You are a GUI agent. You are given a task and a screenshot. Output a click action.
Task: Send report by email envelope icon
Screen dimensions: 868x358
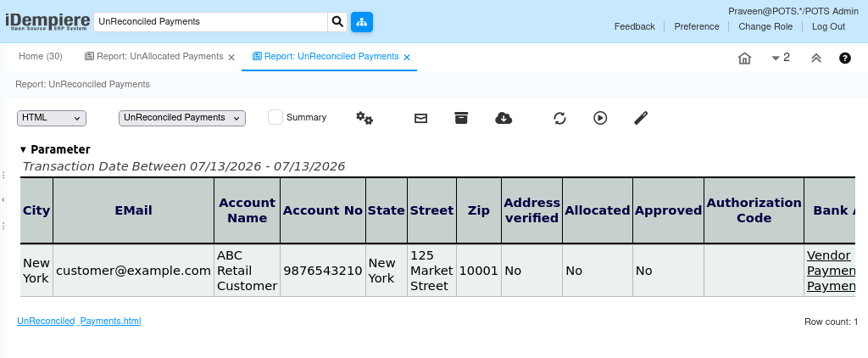[x=420, y=118]
